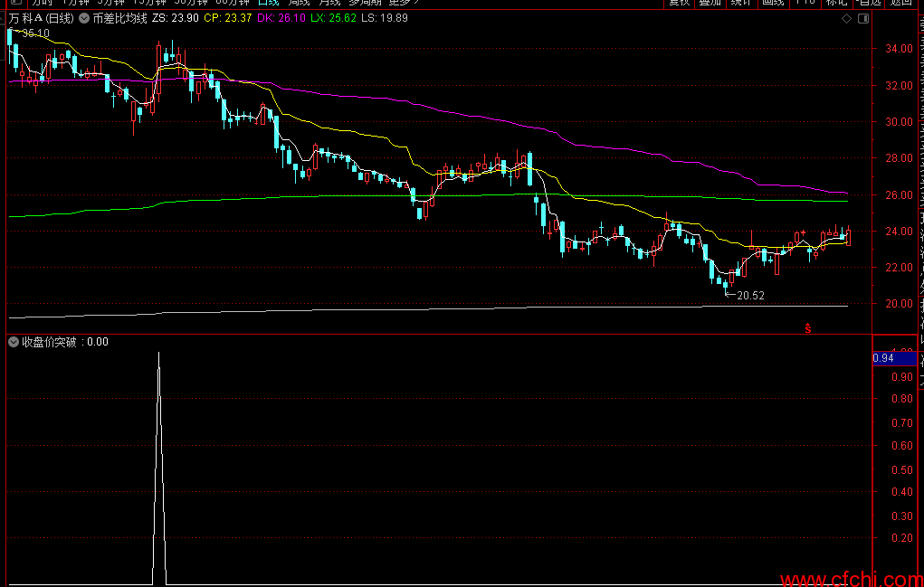Click the magenta DK: 26.10 value
This screenshot has height=587, width=924.
coord(281,18)
